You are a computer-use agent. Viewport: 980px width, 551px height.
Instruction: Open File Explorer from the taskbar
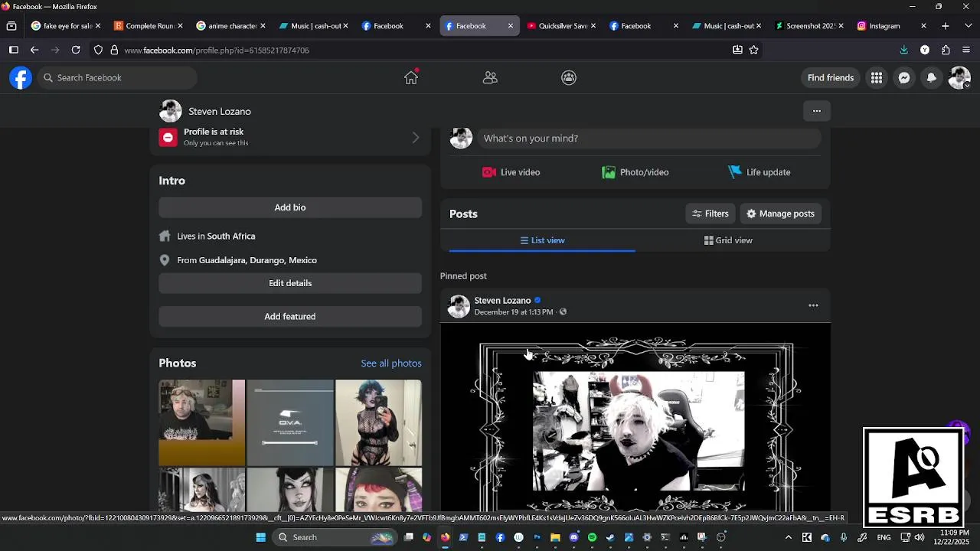click(x=555, y=537)
